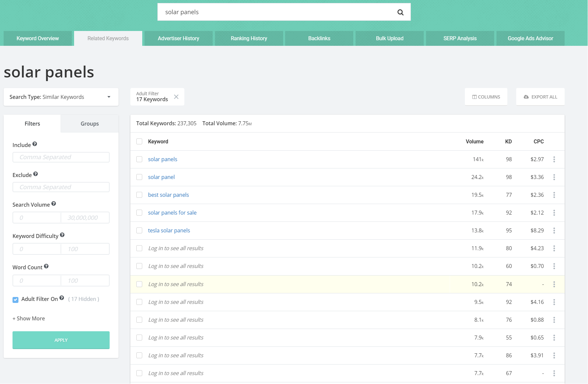Open the best solar panels link

(169, 195)
